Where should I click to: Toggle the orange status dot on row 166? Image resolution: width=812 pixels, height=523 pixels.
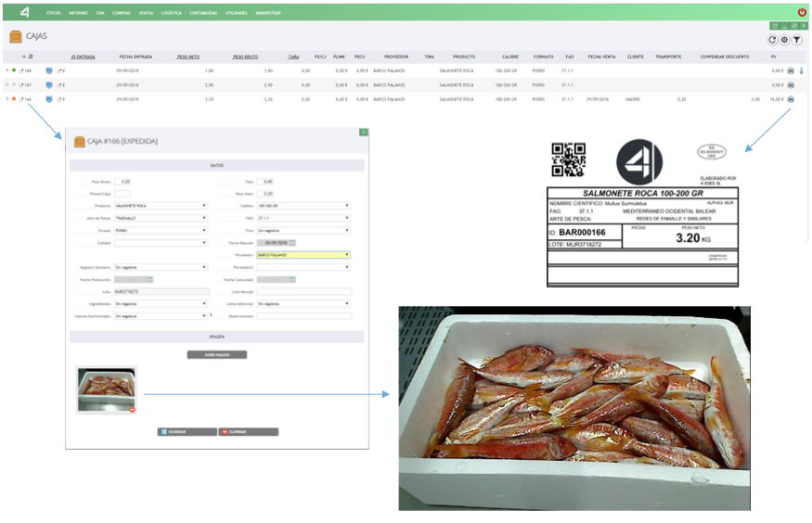pyautogui.click(x=14, y=98)
